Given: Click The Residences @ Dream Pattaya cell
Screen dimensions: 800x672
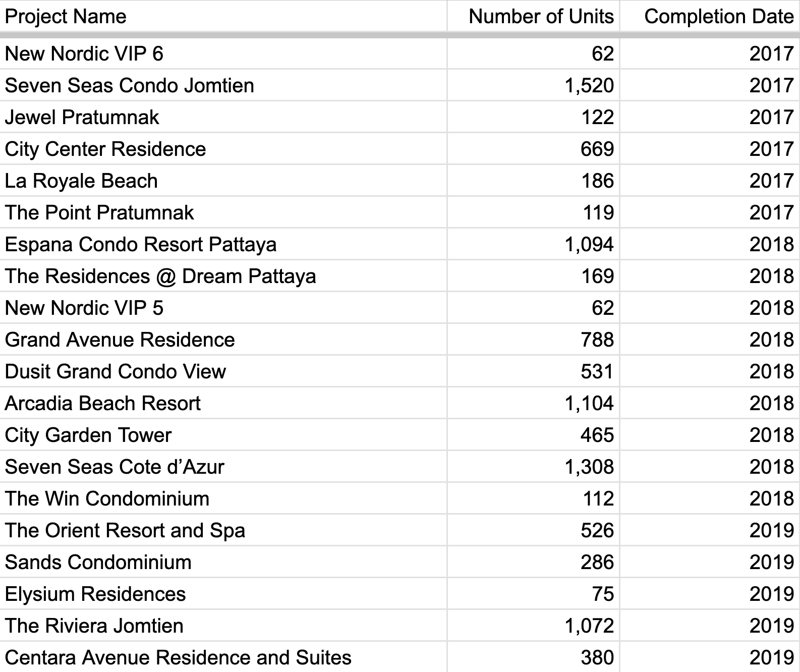Looking at the screenshot, I should [223, 276].
